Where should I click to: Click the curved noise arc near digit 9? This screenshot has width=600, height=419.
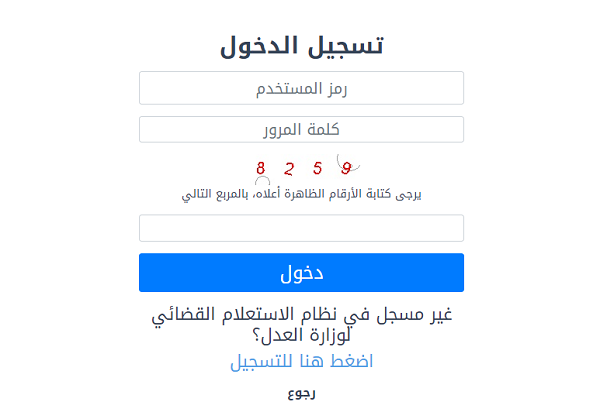tap(348, 163)
